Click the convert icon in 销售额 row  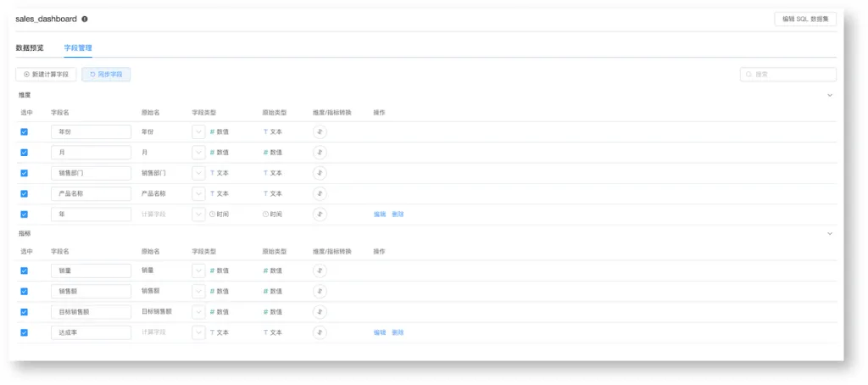pos(320,292)
